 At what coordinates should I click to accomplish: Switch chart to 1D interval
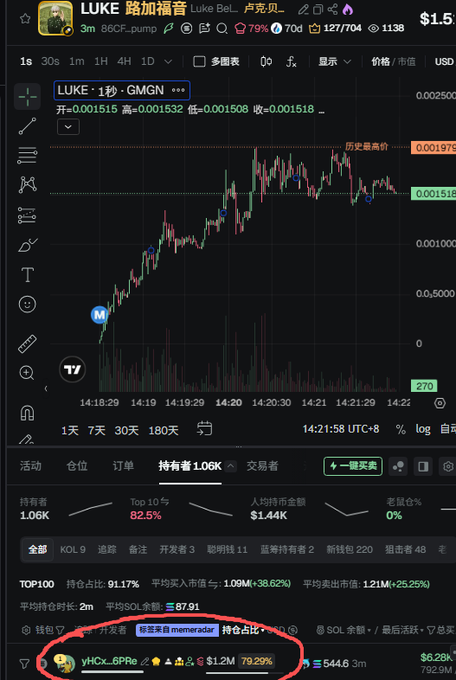coord(148,62)
